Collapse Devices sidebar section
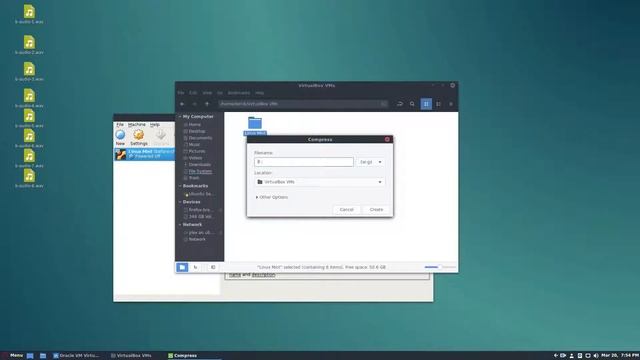 (180, 202)
